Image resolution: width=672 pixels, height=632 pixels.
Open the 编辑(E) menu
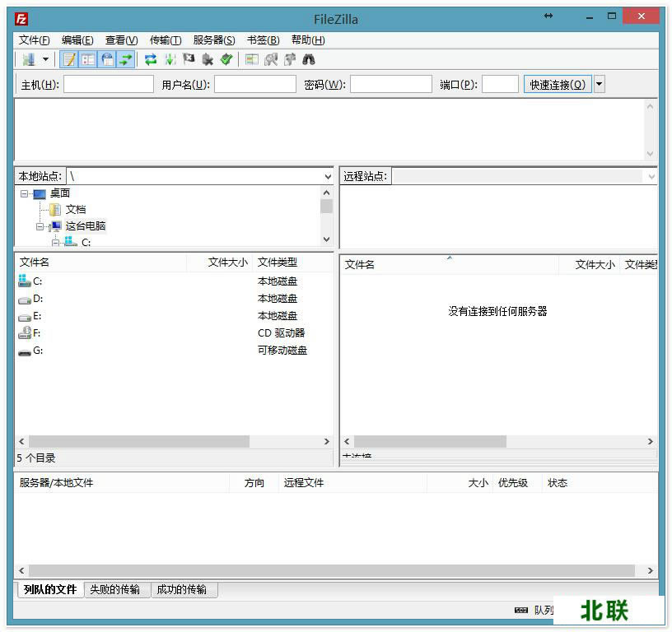(x=77, y=40)
